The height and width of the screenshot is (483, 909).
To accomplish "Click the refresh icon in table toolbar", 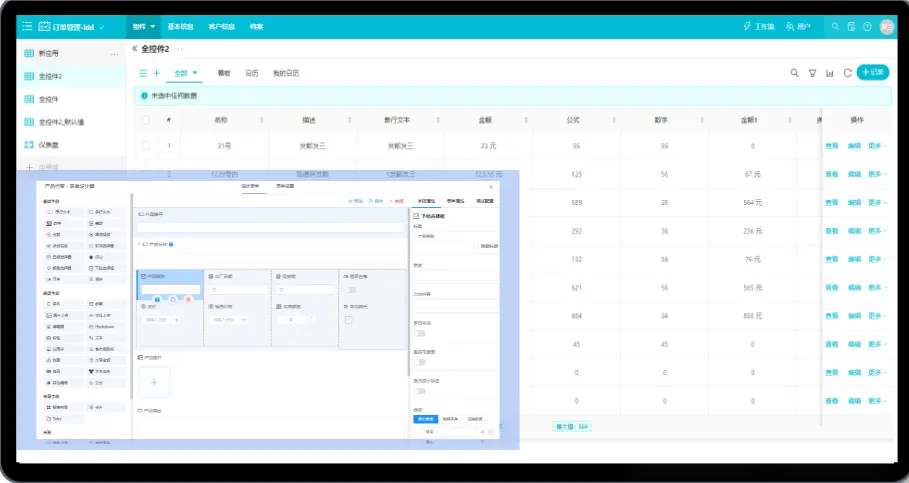I will (x=847, y=73).
